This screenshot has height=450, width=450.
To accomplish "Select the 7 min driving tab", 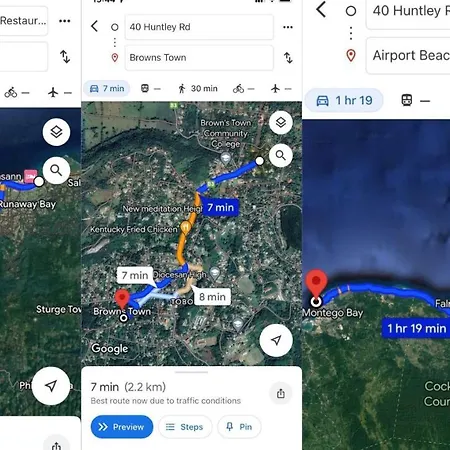I will [x=107, y=88].
